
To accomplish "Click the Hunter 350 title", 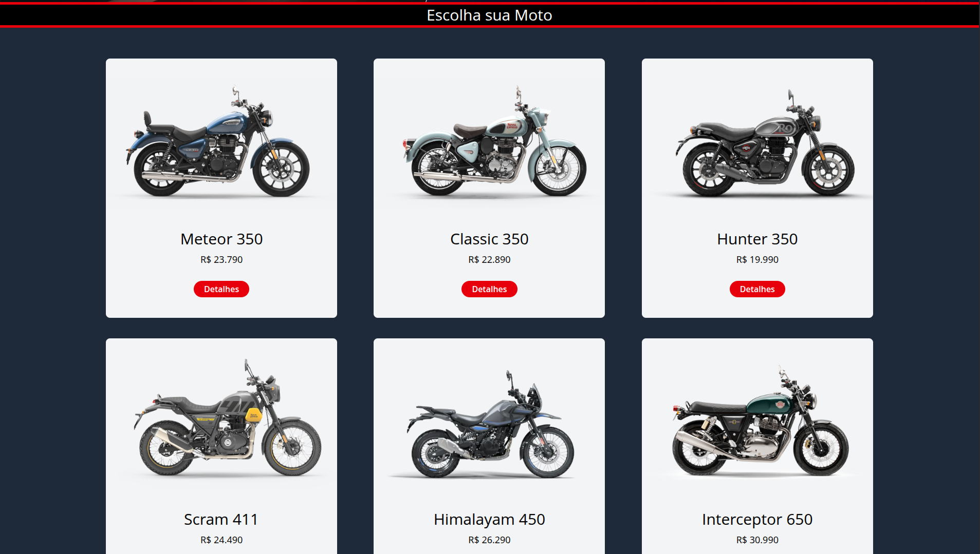I will tap(757, 239).
